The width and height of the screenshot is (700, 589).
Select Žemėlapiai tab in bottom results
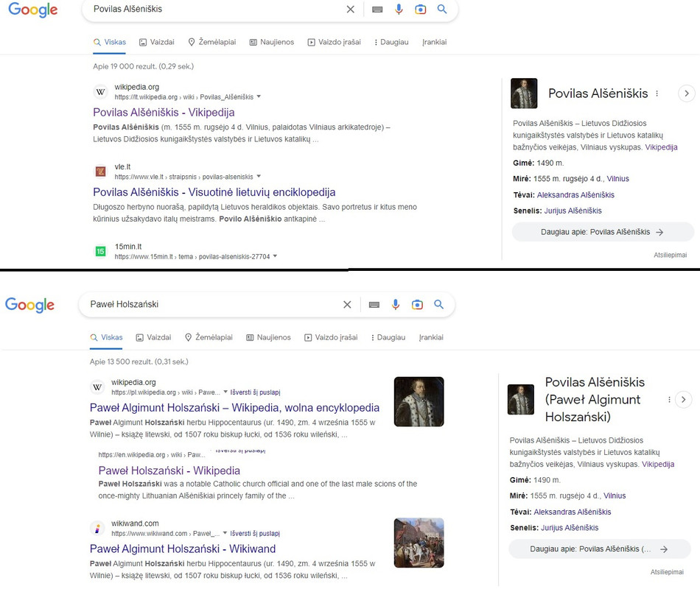pos(209,337)
